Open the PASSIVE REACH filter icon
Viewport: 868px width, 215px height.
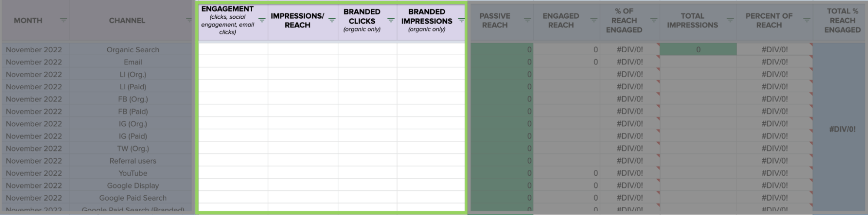pos(527,20)
